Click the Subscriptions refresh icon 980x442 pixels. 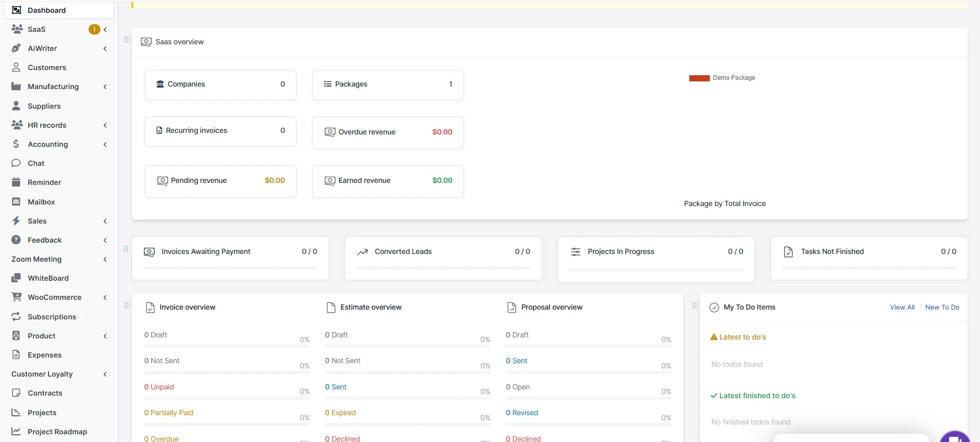click(16, 317)
